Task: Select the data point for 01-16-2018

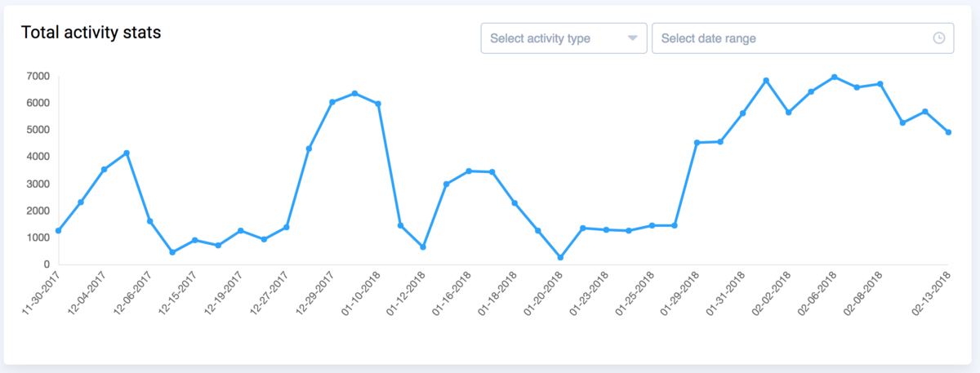Action: coord(469,171)
